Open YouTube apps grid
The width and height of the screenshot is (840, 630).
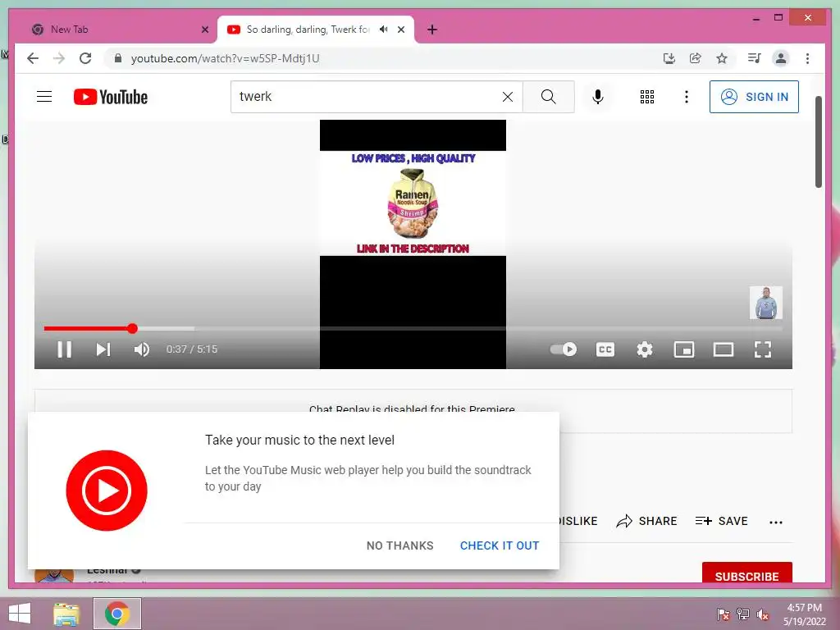pyautogui.click(x=647, y=97)
